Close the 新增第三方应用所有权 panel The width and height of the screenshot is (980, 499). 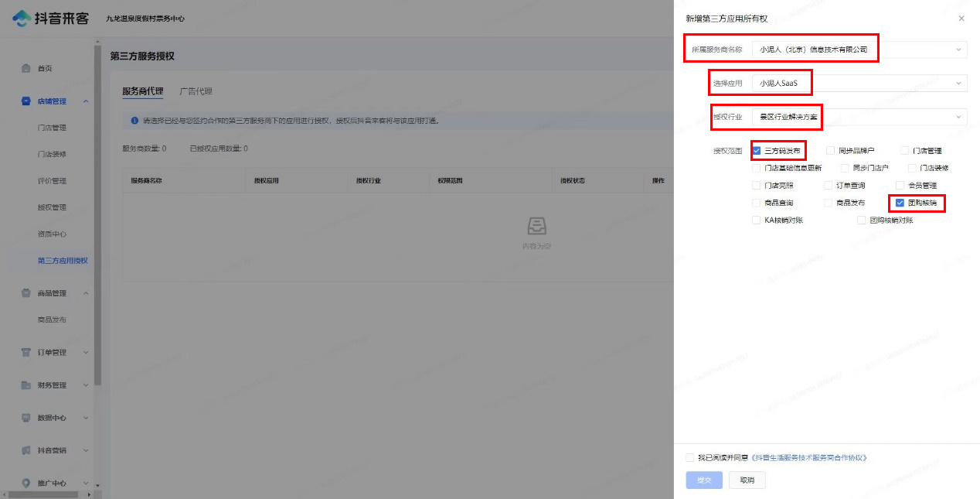pyautogui.click(x=961, y=19)
